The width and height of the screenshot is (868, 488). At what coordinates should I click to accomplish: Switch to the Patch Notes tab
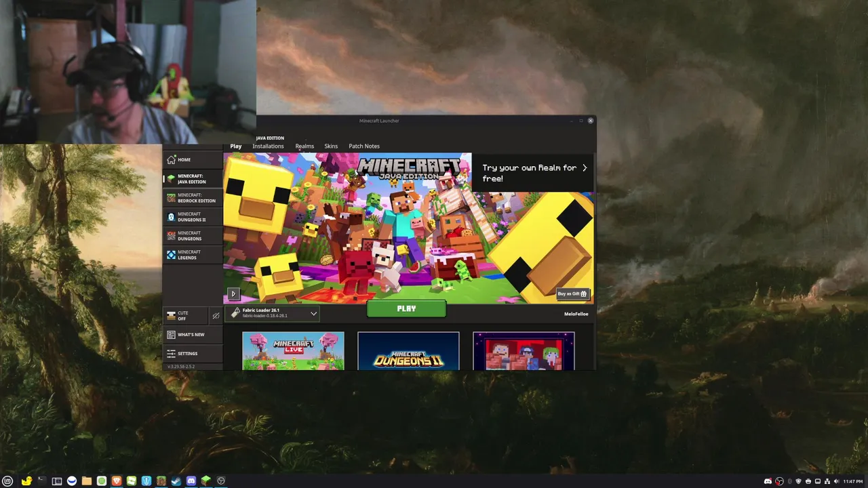tap(364, 146)
